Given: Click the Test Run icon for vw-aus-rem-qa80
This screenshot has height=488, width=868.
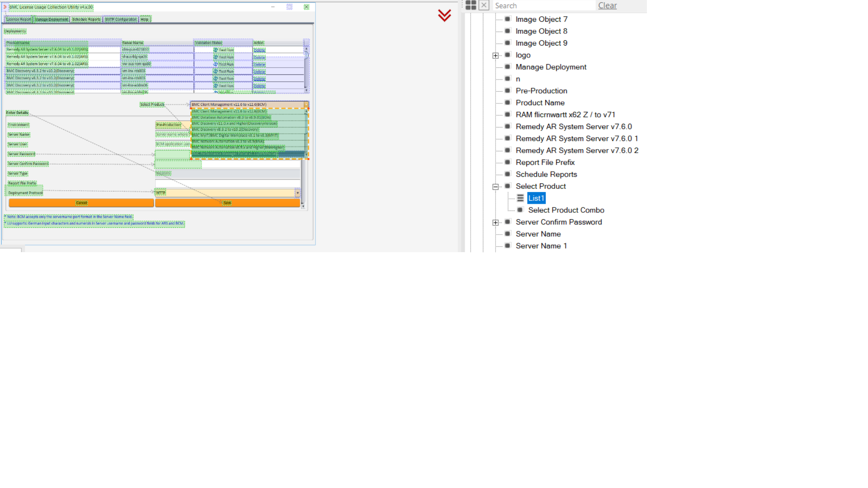Looking at the screenshot, I should pos(216,64).
